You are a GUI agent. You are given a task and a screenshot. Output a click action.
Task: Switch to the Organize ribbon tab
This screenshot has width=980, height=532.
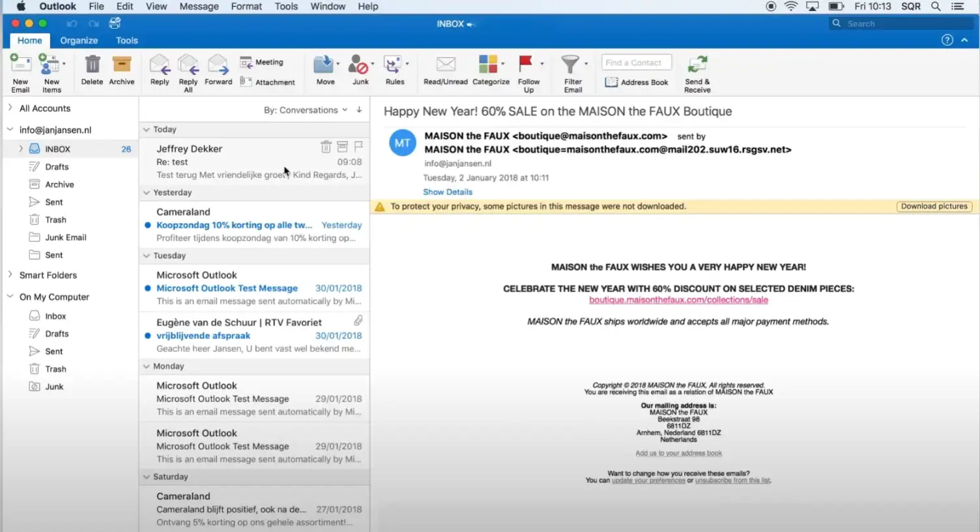[79, 40]
